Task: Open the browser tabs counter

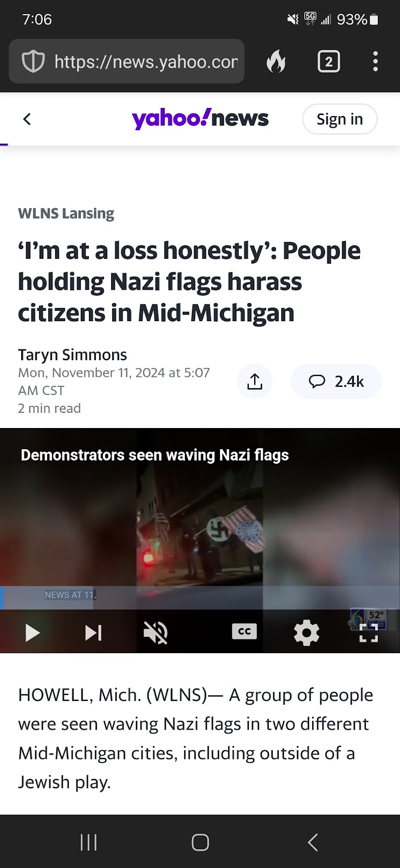Action: (x=328, y=62)
